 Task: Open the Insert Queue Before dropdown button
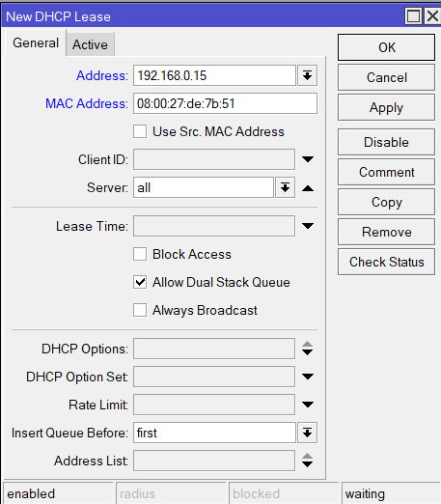307,433
